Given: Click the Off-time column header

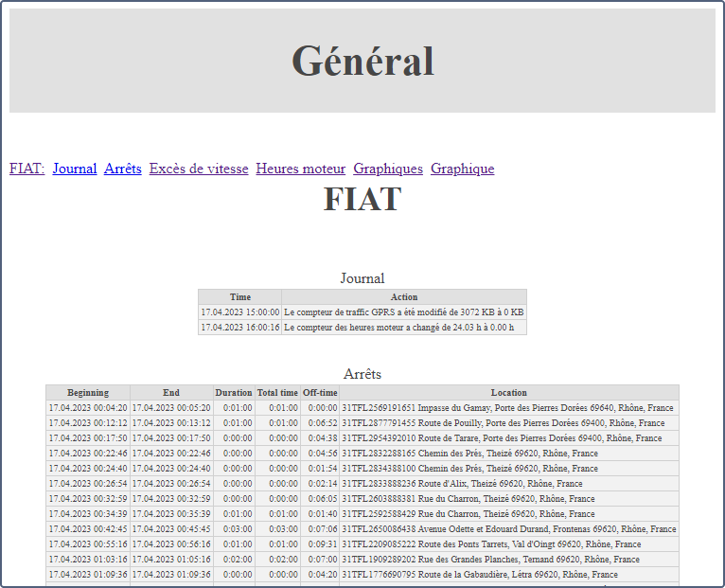Looking at the screenshot, I should click(320, 393).
